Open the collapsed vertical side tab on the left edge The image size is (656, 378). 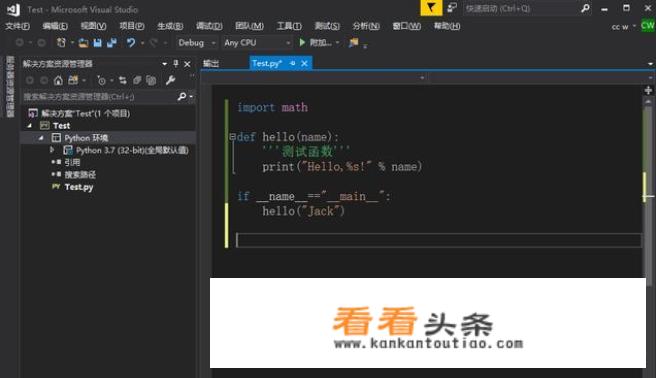[10, 86]
